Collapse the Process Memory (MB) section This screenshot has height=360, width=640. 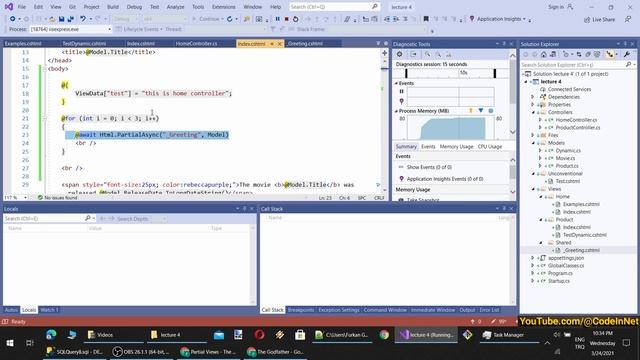point(396,111)
